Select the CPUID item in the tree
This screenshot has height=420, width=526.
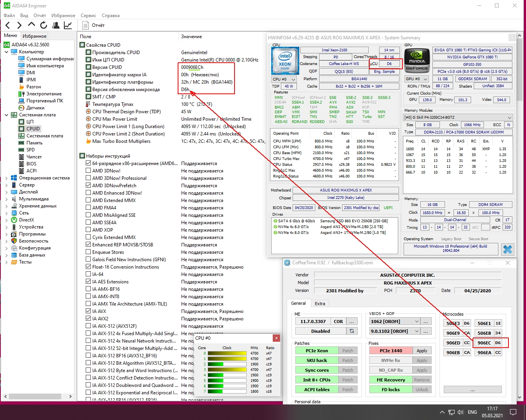click(x=33, y=129)
